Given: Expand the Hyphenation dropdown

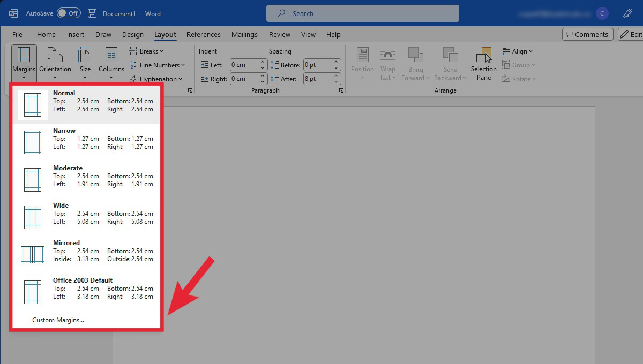Looking at the screenshot, I should [156, 78].
